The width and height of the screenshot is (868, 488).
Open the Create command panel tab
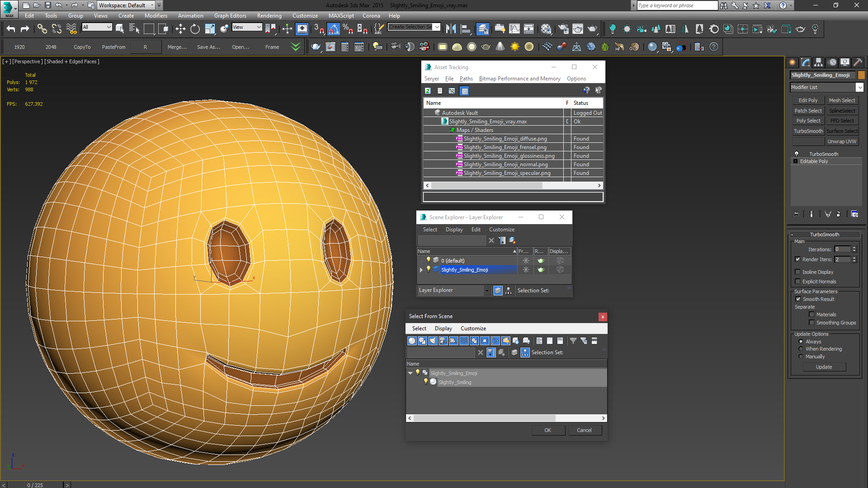pos(793,62)
